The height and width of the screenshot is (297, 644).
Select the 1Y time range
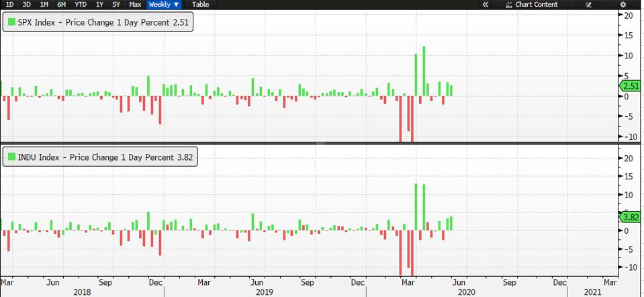tap(99, 5)
